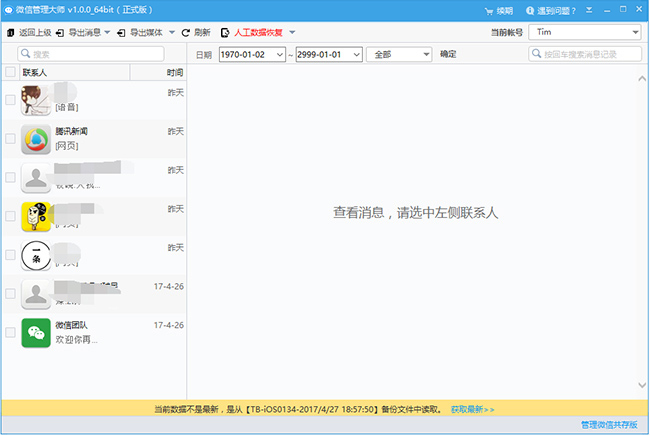This screenshot has width=650, height=435.
Task: Check the checkbox beside 微信团队
Action: 10,333
